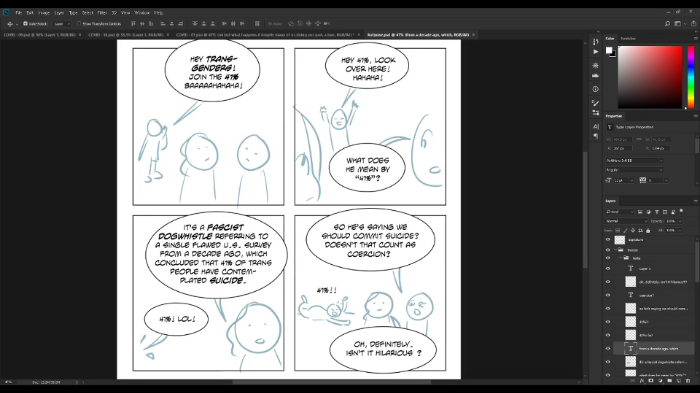The width and height of the screenshot is (700, 393).
Task: Open the Histogram panel icon
Action: 596,75
